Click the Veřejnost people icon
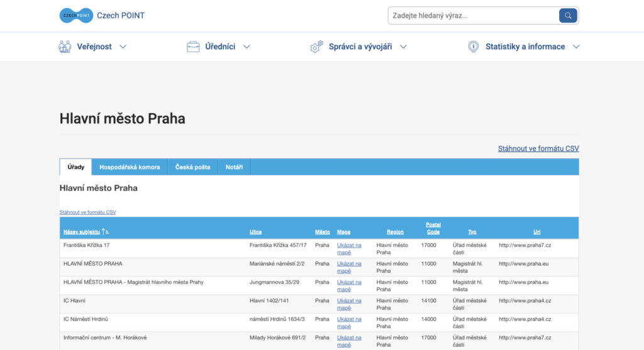The width and height of the screenshot is (644, 350). pos(65,46)
